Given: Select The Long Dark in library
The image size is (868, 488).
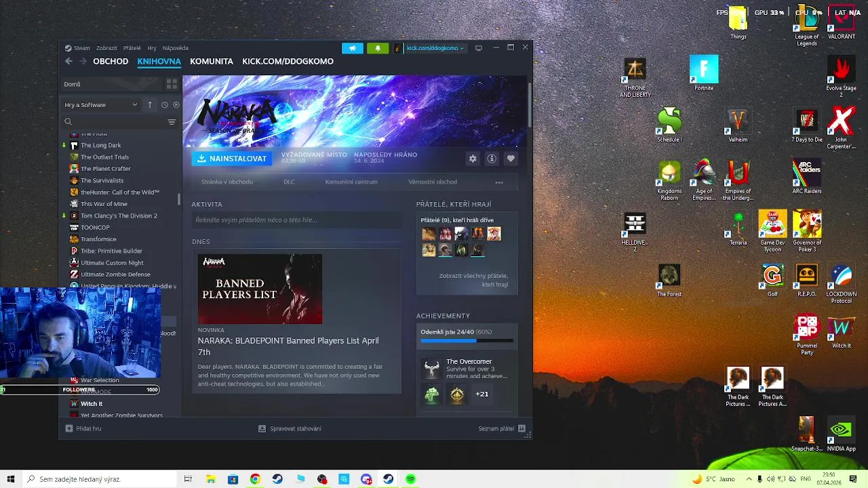Looking at the screenshot, I should (100, 145).
